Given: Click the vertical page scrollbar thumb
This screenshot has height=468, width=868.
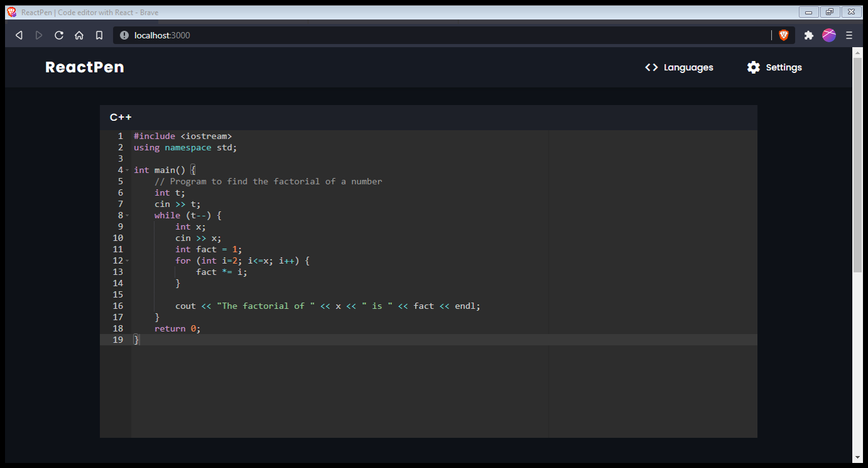Looking at the screenshot, I should pos(857,165).
